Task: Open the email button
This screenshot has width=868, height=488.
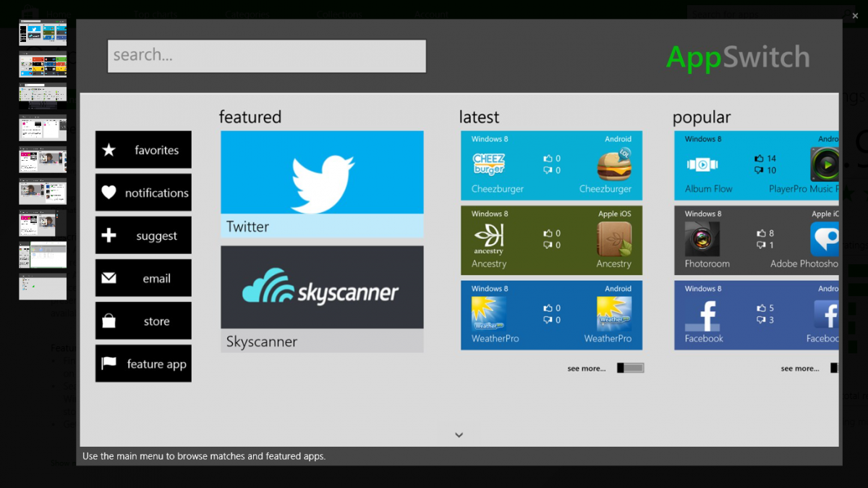Action: [x=143, y=278]
